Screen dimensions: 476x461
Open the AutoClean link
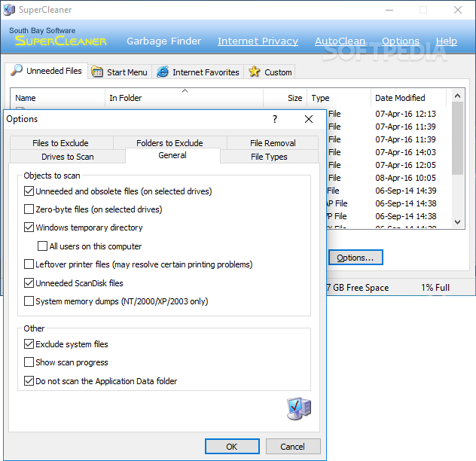click(x=340, y=41)
